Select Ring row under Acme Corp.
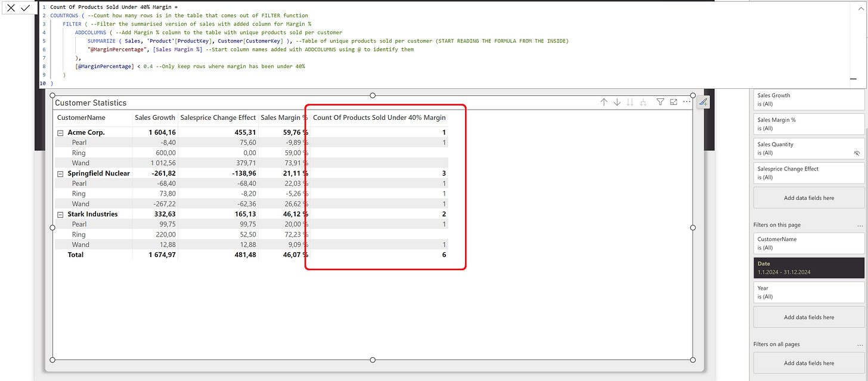This screenshot has height=381, width=868. pos(79,153)
